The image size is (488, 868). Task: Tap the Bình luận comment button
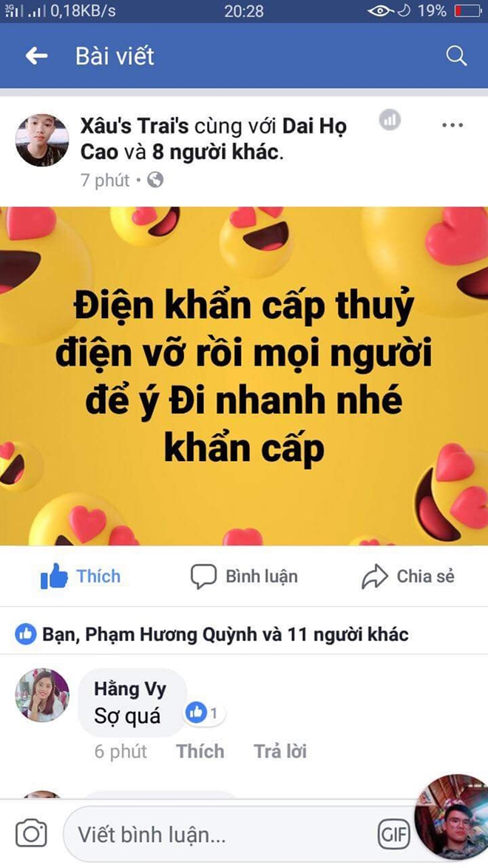(x=244, y=576)
